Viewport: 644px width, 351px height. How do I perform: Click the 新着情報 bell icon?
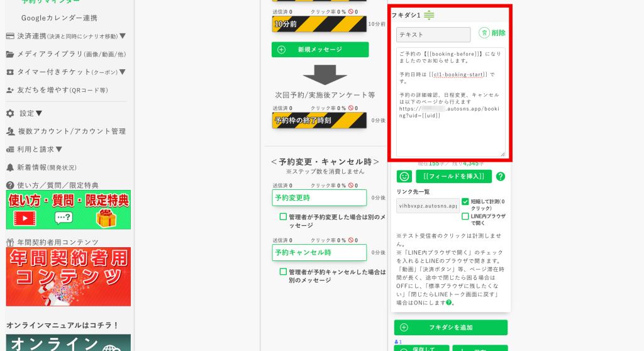pos(10,167)
